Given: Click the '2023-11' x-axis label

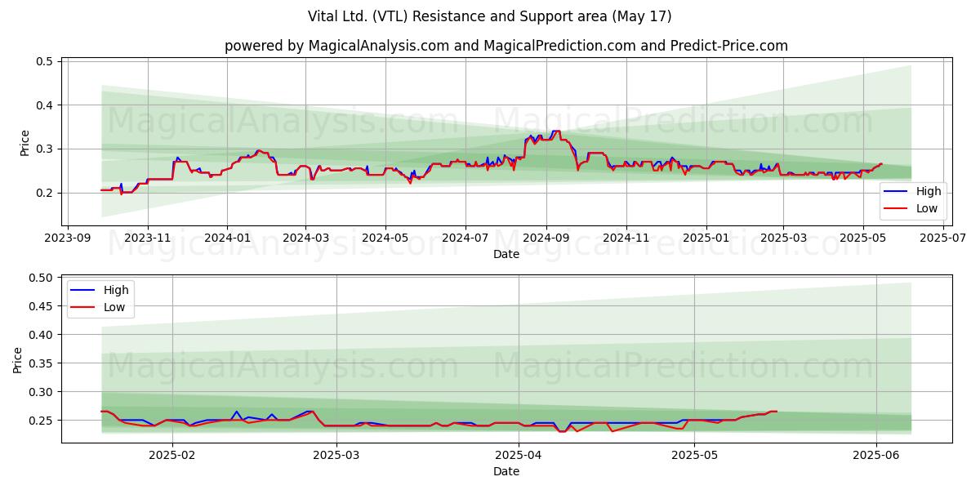Looking at the screenshot, I should tap(148, 238).
